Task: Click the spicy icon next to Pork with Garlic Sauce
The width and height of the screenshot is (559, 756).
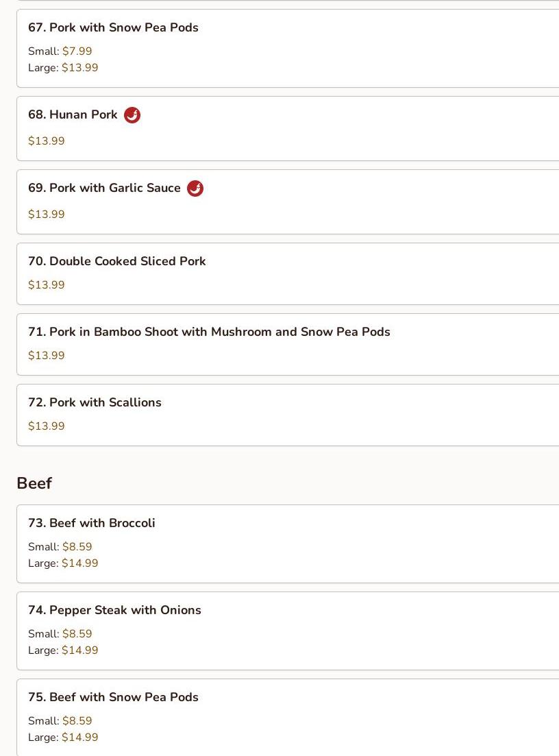Action: (195, 188)
